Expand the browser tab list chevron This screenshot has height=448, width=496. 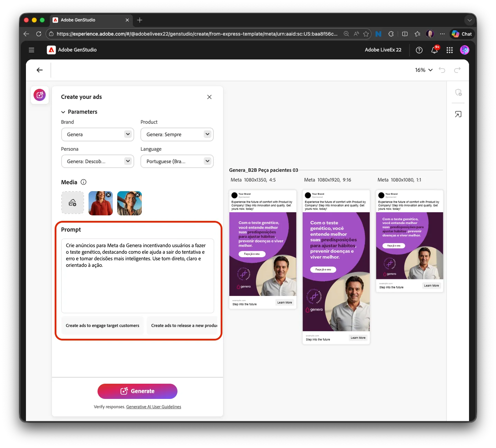469,20
